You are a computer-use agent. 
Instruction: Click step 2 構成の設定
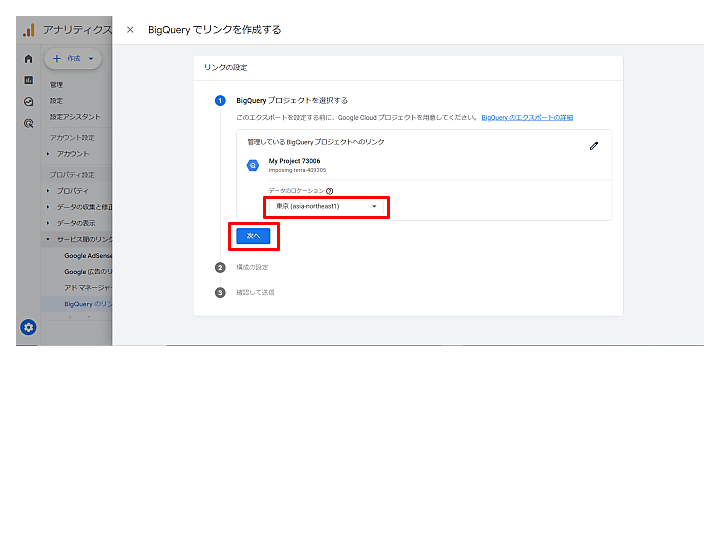(252, 267)
